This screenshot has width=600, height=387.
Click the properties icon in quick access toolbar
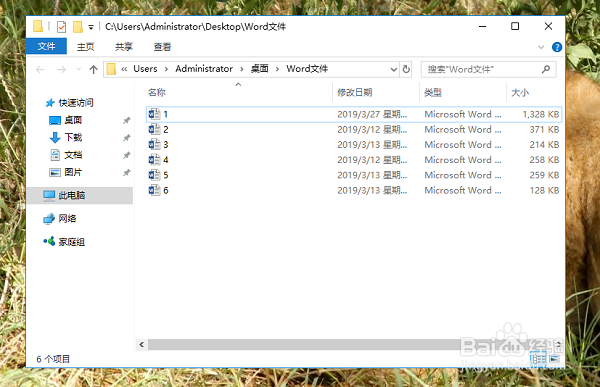pyautogui.click(x=61, y=27)
